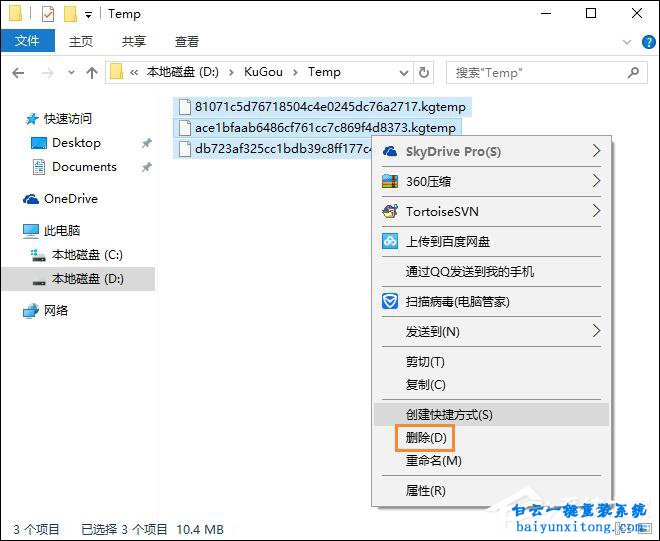Minimize the Temp window

(x=546, y=14)
